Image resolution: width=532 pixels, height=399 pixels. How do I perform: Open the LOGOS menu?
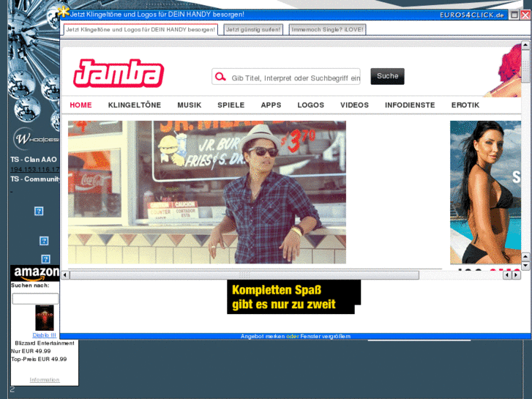point(311,105)
